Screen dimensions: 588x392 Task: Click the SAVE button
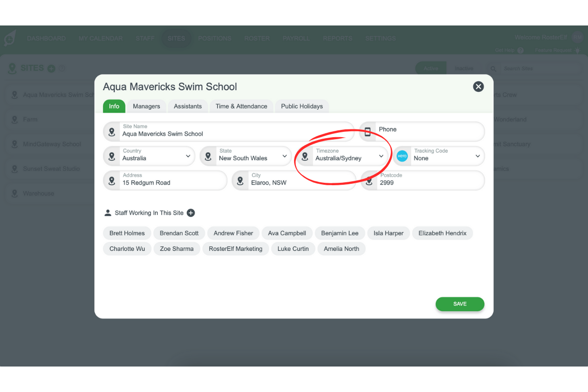point(460,304)
